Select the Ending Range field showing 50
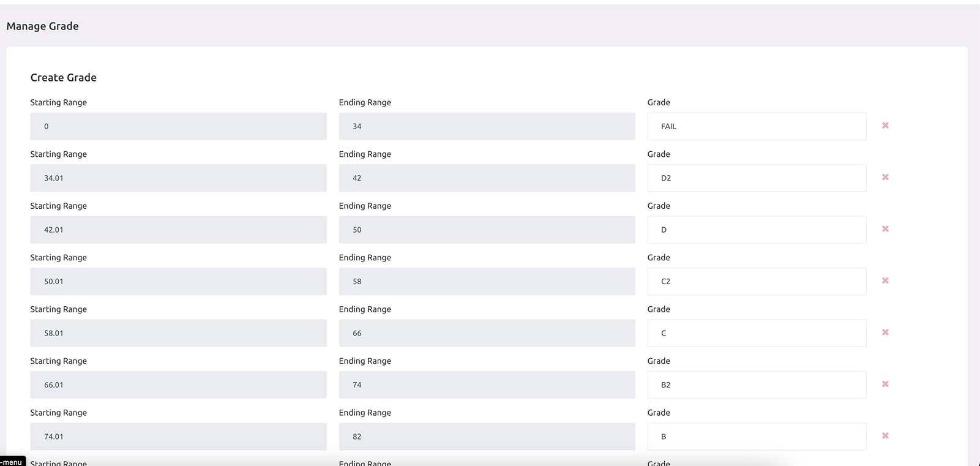Screen dimensions: 980x466 pyautogui.click(x=487, y=230)
